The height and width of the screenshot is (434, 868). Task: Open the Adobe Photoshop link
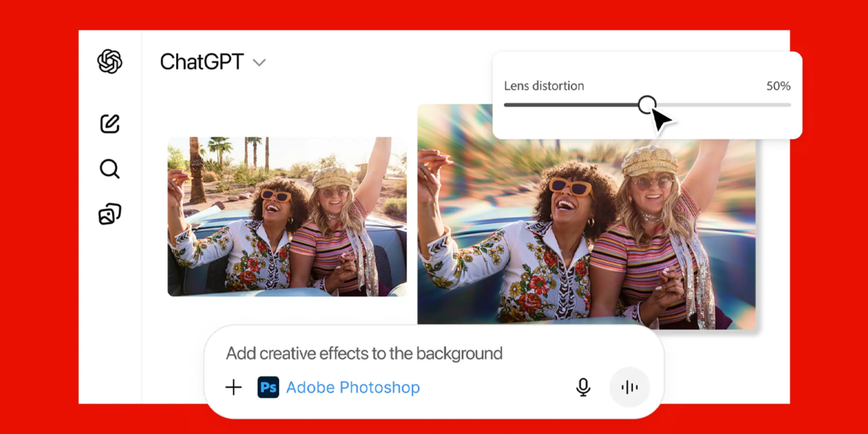(x=352, y=387)
